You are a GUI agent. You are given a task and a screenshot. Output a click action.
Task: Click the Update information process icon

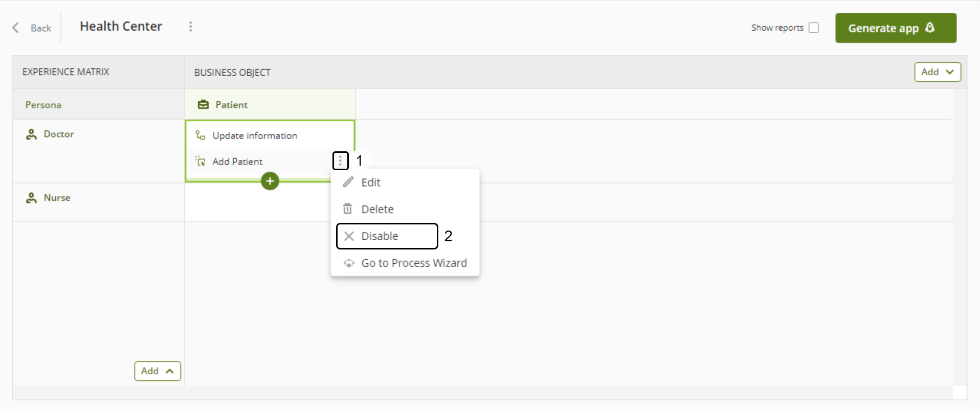[x=200, y=135]
